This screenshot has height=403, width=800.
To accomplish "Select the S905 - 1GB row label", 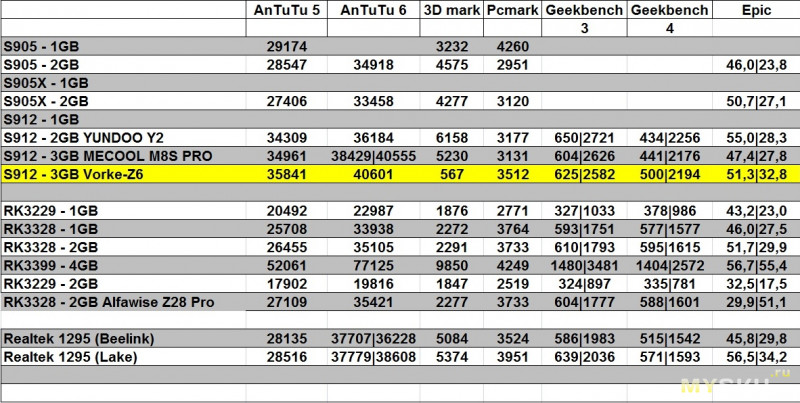I will tap(41, 47).
